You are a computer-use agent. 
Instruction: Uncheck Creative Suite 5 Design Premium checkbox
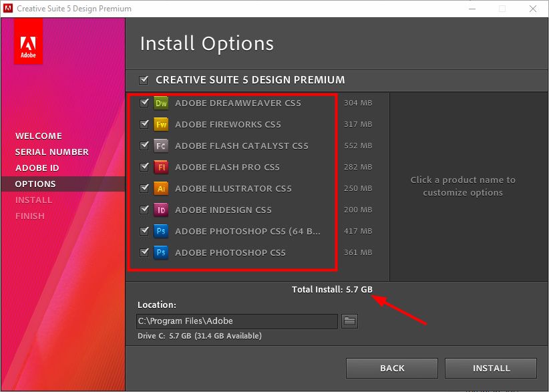(144, 80)
